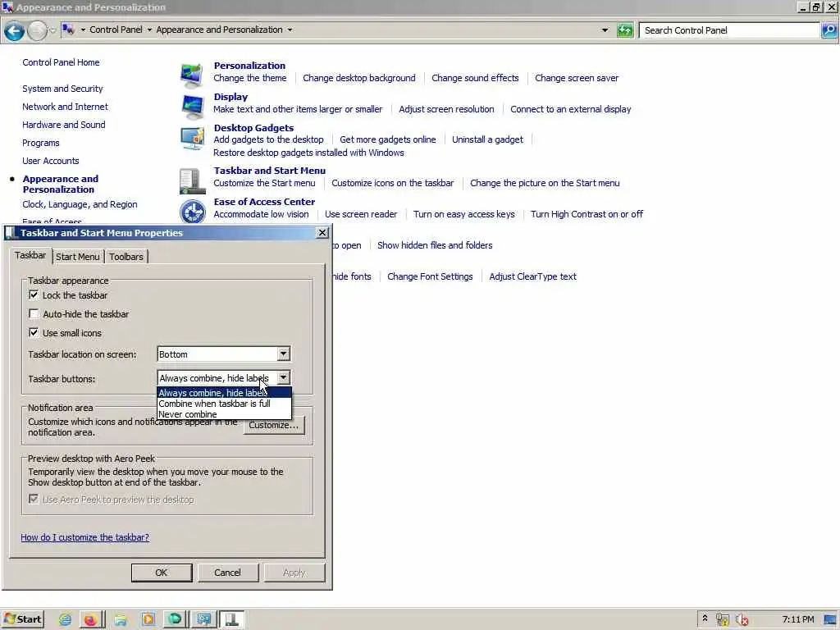Switch to the Toolbars tab
This screenshot has width=840, height=630.
tap(126, 257)
